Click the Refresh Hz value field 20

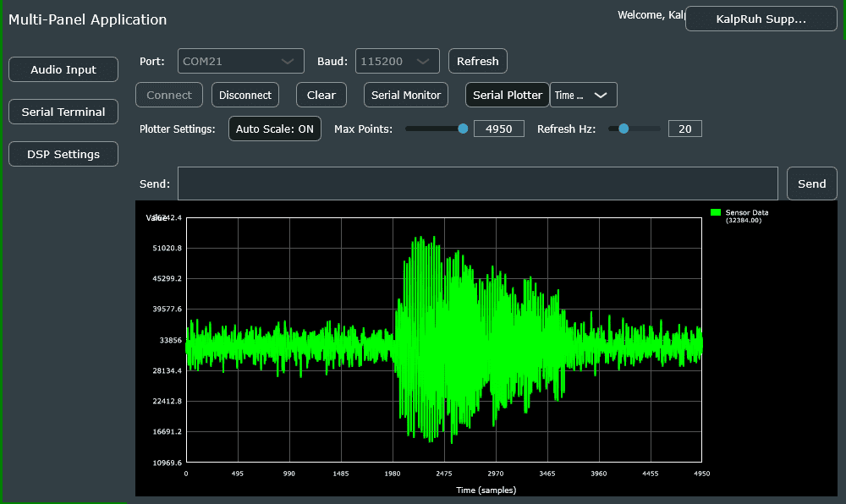tap(684, 129)
